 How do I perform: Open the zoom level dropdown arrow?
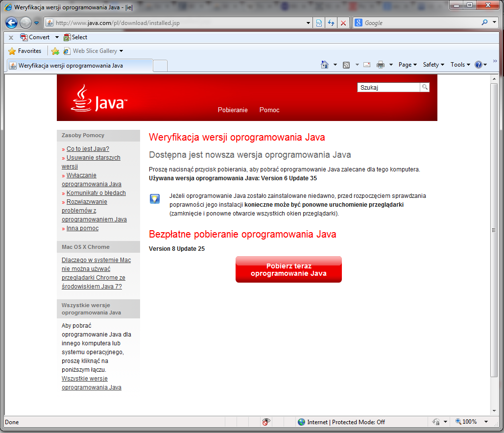click(486, 422)
